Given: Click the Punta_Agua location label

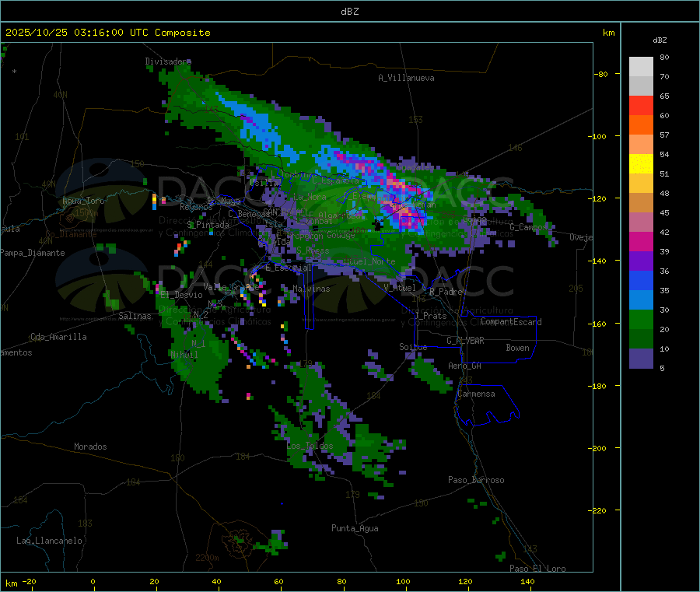Looking at the screenshot, I should click(x=355, y=528).
